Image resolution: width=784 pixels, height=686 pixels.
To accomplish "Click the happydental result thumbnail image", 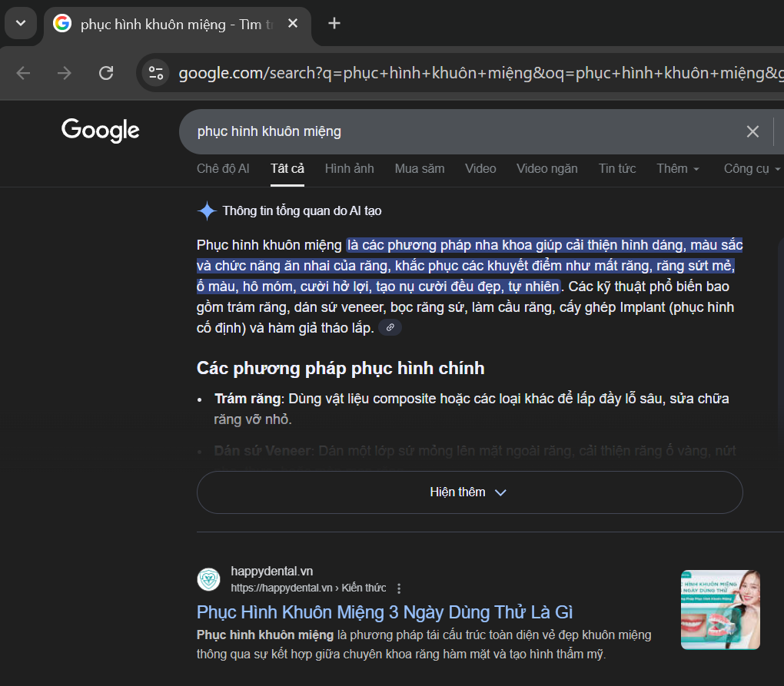I will click(720, 609).
